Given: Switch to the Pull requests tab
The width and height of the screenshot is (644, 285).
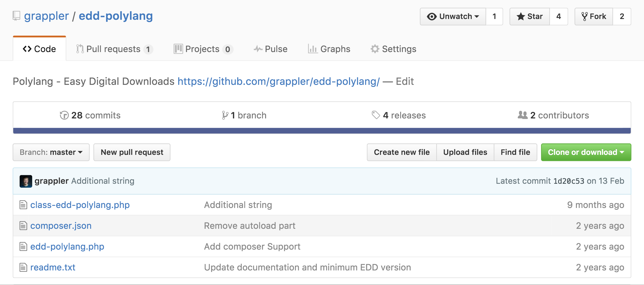Looking at the screenshot, I should (x=113, y=49).
